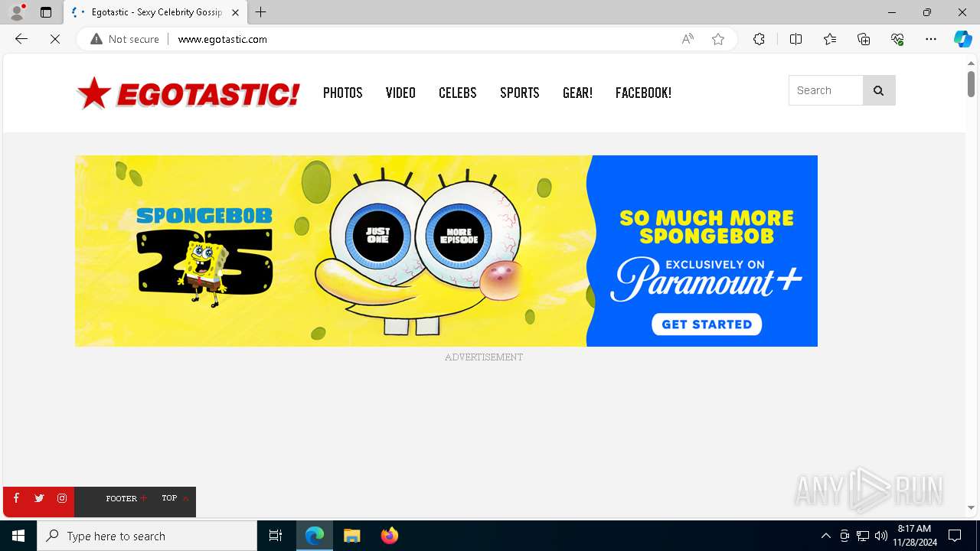Open the notifications center icon
980x551 pixels.
[955, 536]
